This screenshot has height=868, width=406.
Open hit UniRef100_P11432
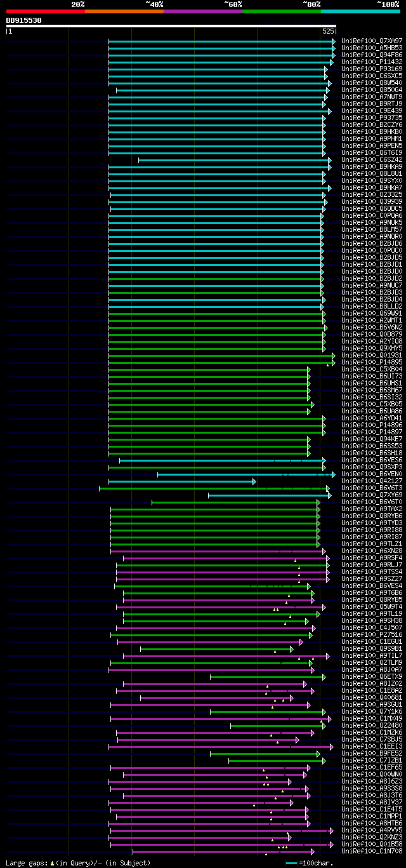click(372, 62)
